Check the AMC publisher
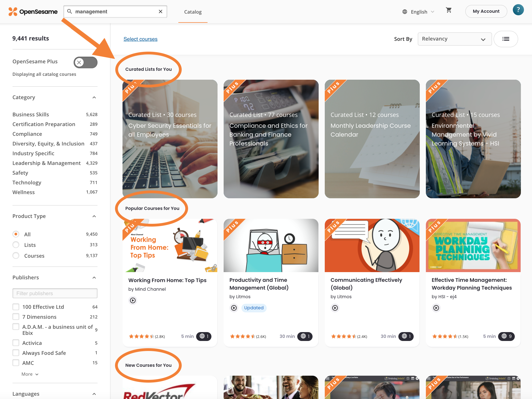Screen dimensions: 532x399 click(x=16, y=363)
